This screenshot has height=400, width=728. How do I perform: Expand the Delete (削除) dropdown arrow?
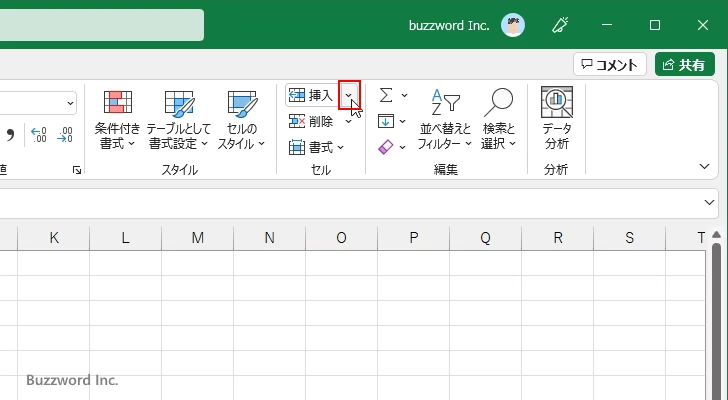pos(349,122)
